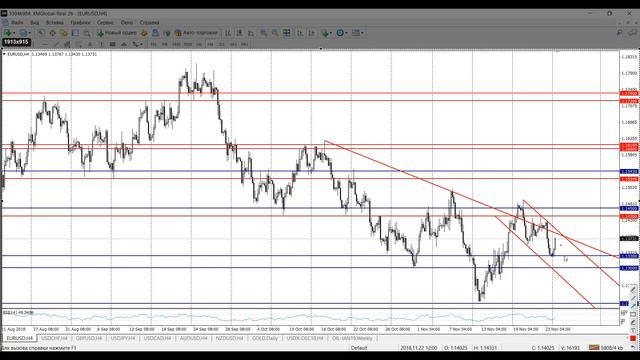Viewport: 640px width, 360px height.
Task: Switch to the GBPUSD,H4 chart tab
Action: [89, 338]
